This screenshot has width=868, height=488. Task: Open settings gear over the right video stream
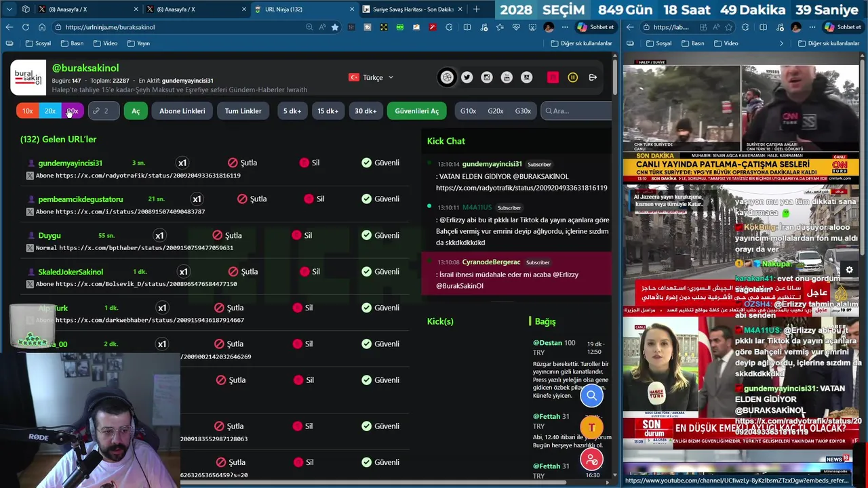849,270
